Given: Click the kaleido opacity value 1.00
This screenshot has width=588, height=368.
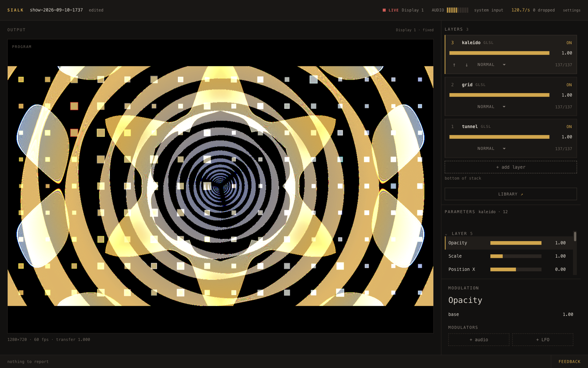Looking at the screenshot, I should (567, 53).
